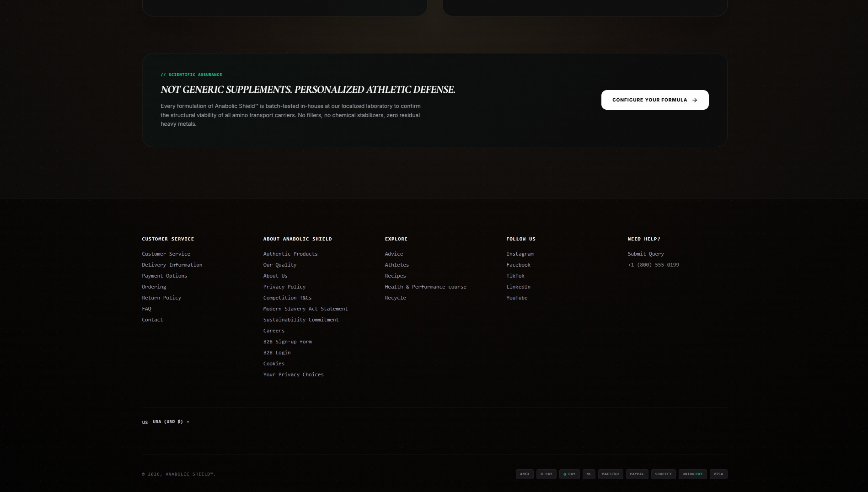View the Return Policy link
Screen dimensions: 868x492
[x=161, y=298]
